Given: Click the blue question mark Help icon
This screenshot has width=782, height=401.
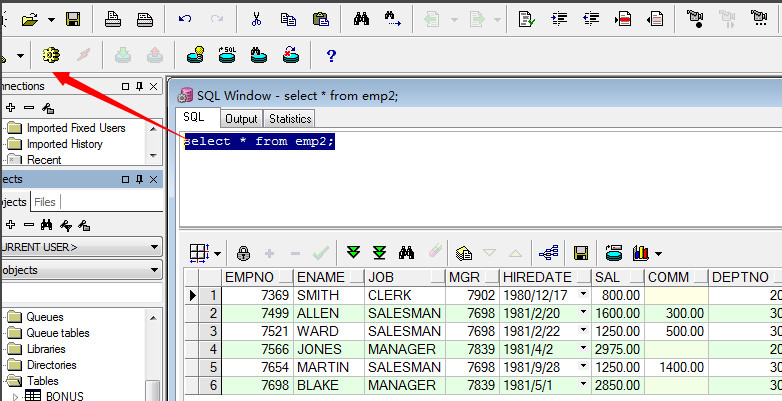Looking at the screenshot, I should [x=331, y=55].
